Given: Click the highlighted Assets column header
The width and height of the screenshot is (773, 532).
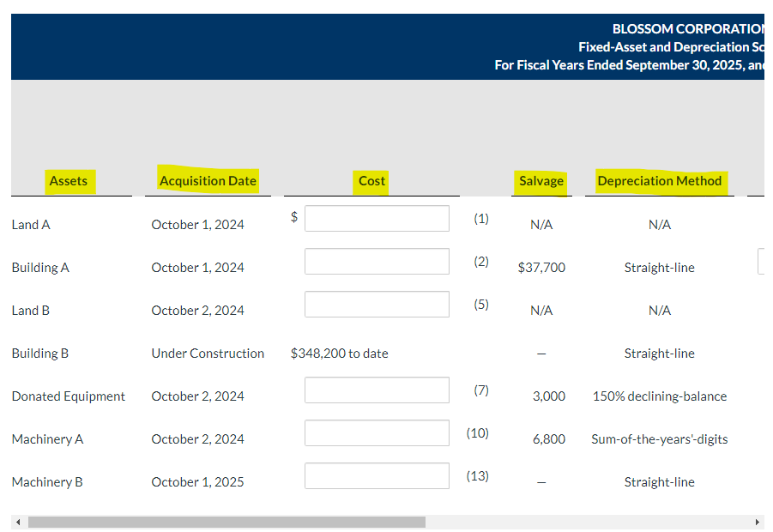Looking at the screenshot, I should pyautogui.click(x=69, y=181).
